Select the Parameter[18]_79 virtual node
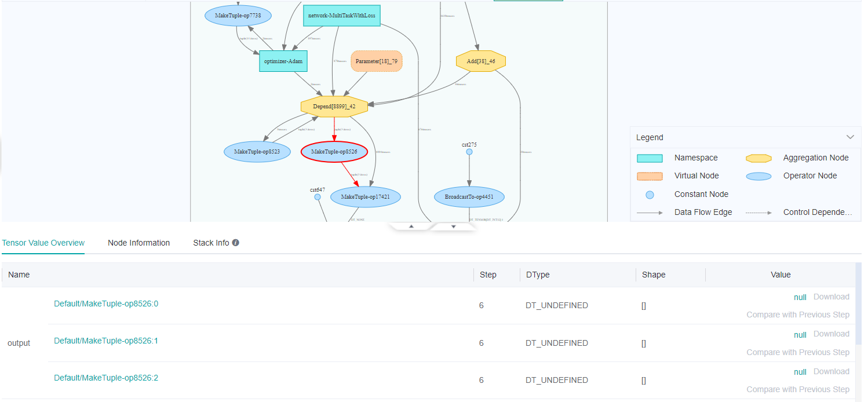This screenshot has height=402, width=868. tap(376, 61)
